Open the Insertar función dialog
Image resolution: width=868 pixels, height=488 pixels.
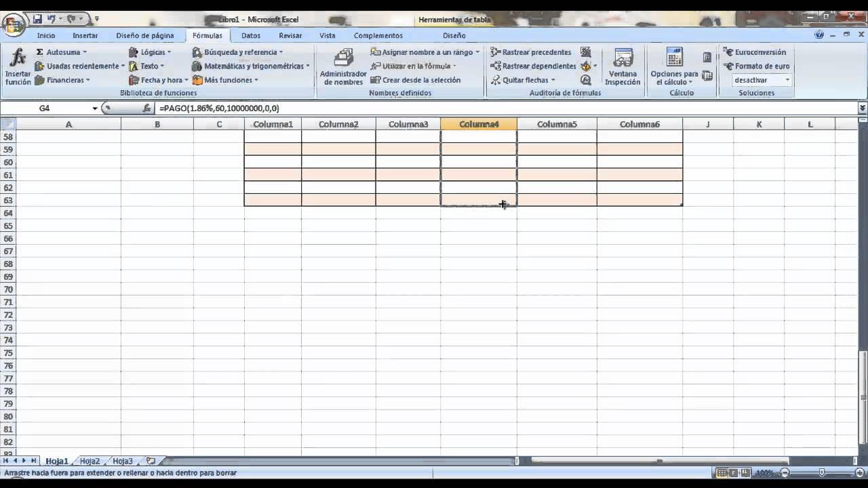(18, 67)
